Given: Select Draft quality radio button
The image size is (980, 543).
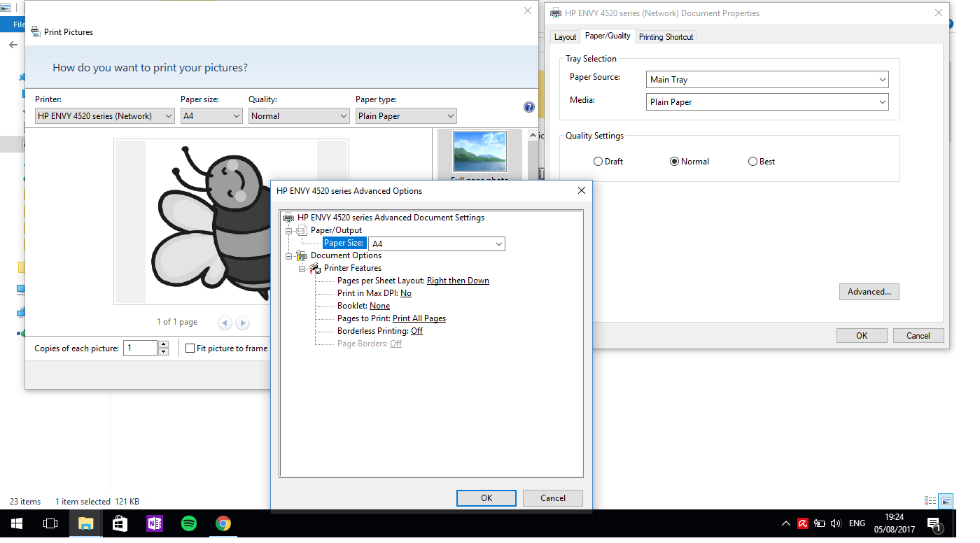Looking at the screenshot, I should tap(598, 162).
